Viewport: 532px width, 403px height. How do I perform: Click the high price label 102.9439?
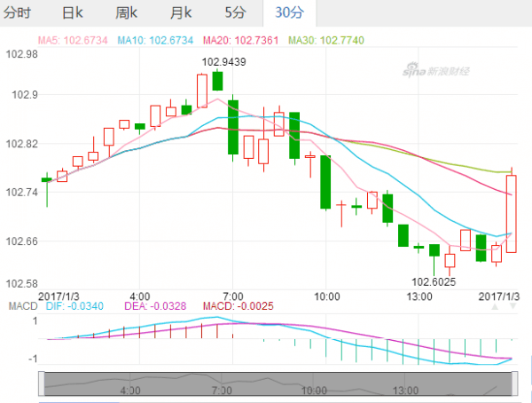(x=224, y=62)
